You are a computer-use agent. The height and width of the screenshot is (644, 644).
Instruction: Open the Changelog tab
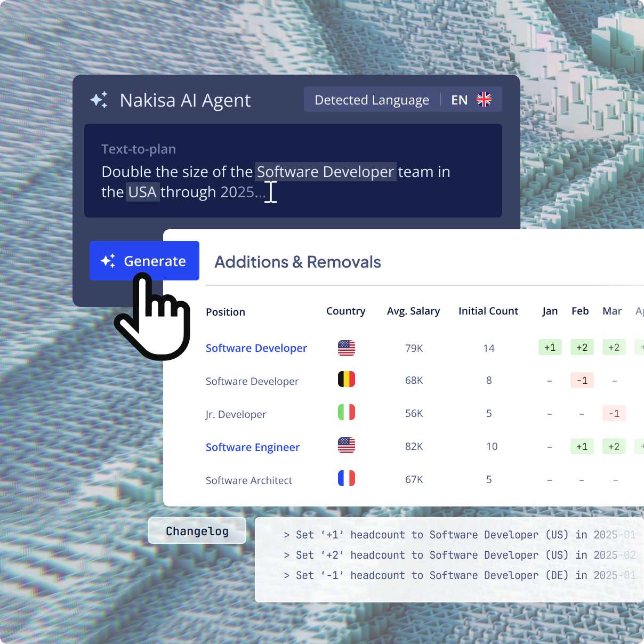click(197, 530)
